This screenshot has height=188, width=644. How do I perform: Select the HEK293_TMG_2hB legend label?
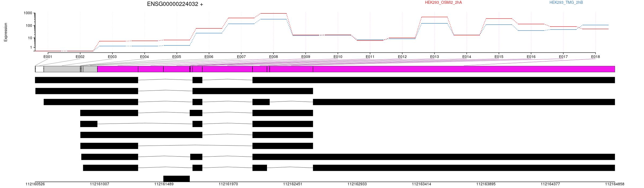tap(566, 3)
